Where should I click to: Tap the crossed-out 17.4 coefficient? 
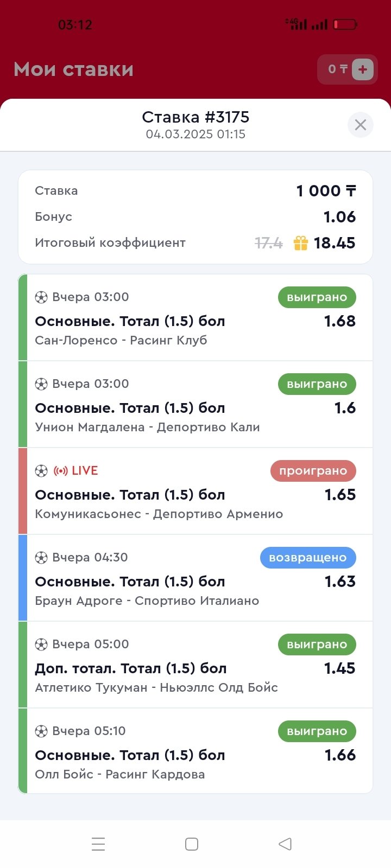[269, 243]
